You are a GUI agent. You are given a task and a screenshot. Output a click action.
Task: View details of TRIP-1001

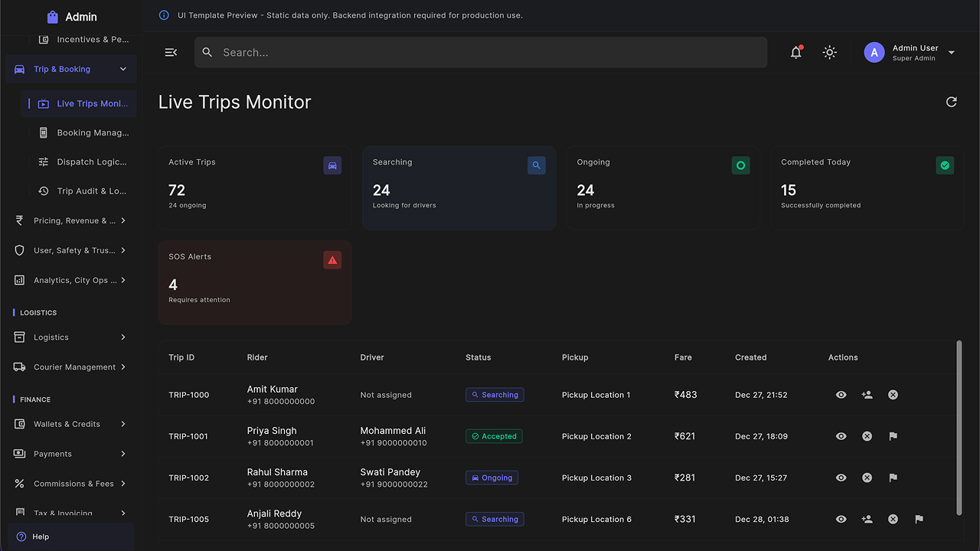coord(841,436)
